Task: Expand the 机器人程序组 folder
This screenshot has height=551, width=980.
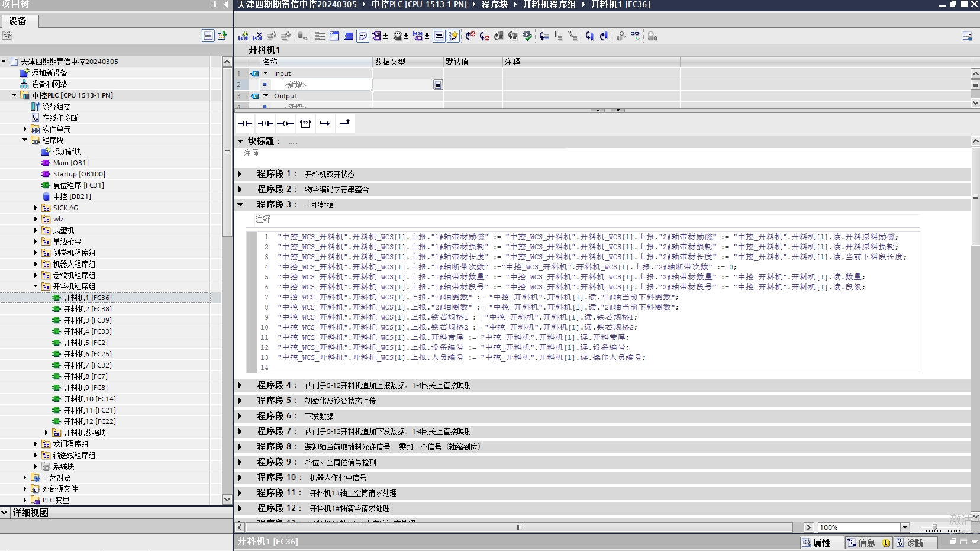Action: [36, 264]
